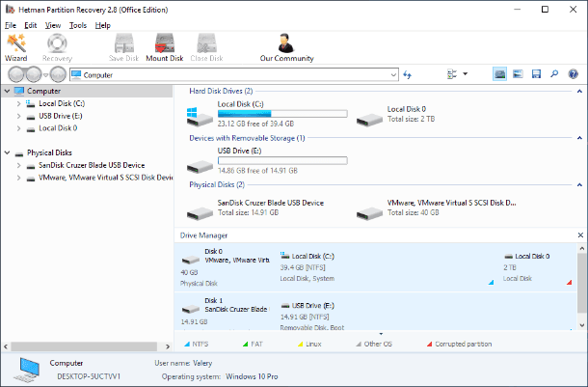Select Local Disk 0 2 TB partition in Drive Manager
Image resolution: width=588 pixels, height=387 pixels.
pos(537,267)
